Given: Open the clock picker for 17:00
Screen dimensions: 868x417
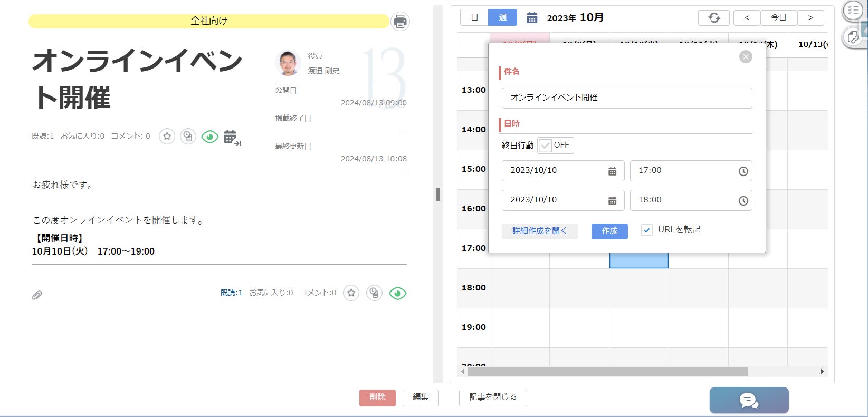Looking at the screenshot, I should pyautogui.click(x=743, y=171).
